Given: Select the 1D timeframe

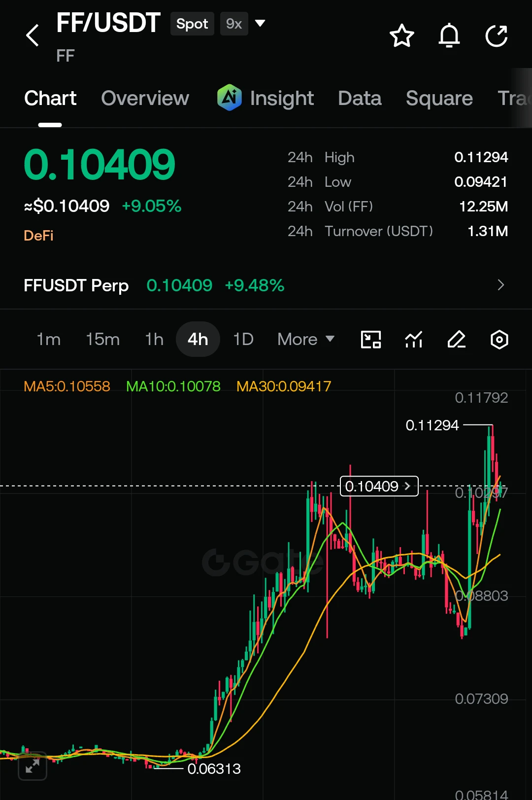Looking at the screenshot, I should click(243, 339).
